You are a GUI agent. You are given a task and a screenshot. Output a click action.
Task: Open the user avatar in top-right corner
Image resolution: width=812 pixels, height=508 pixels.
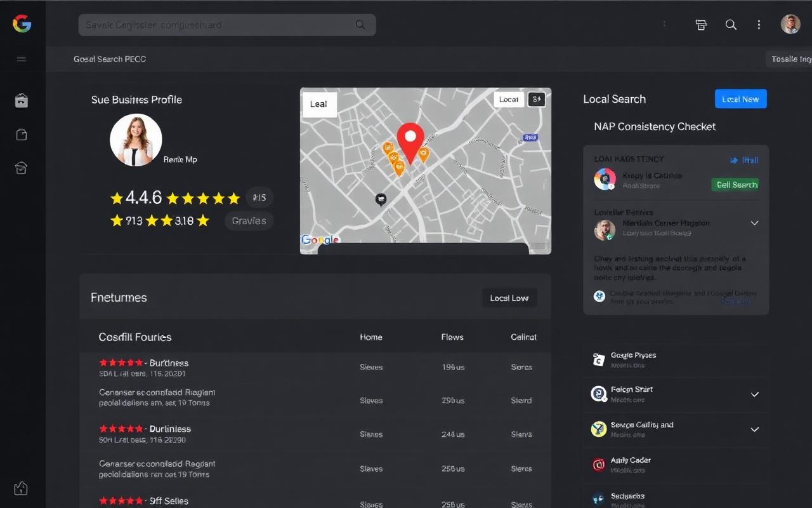pos(790,24)
